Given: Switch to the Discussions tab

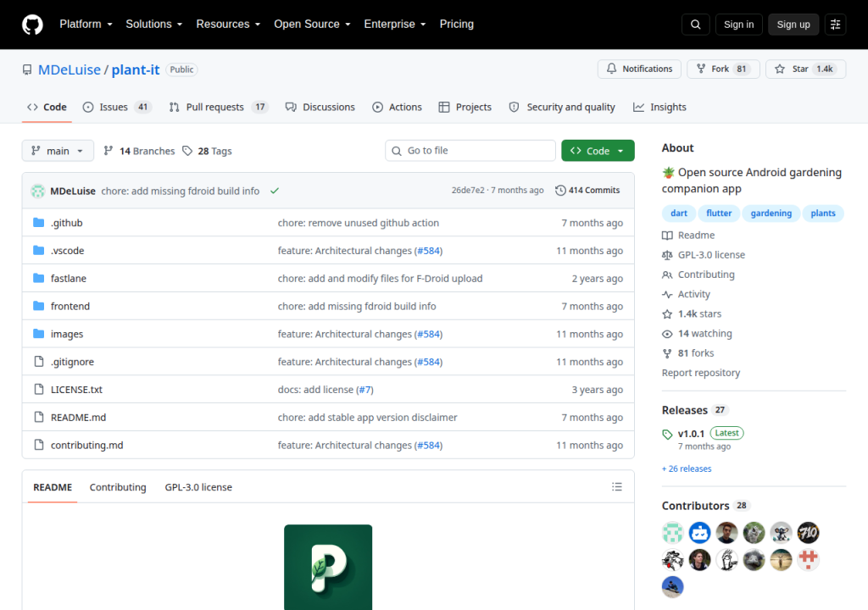Looking at the screenshot, I should point(320,107).
